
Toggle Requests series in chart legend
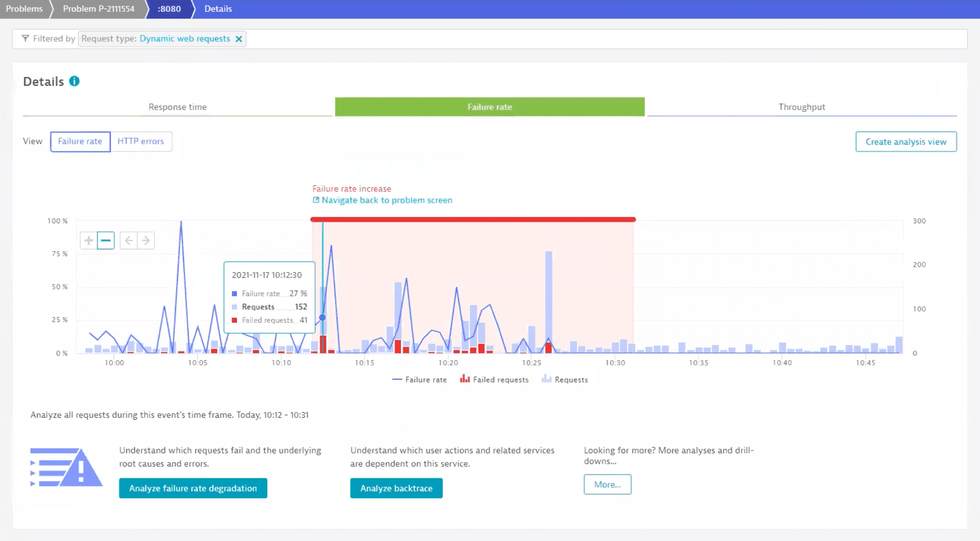click(564, 380)
